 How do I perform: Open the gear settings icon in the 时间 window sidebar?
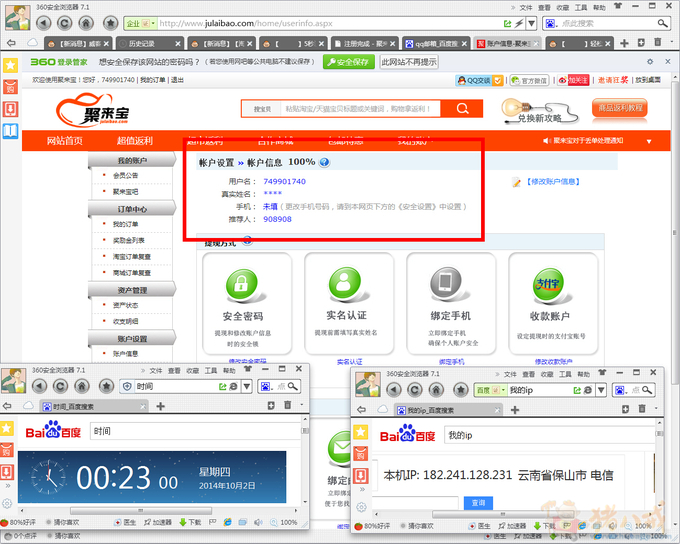tap(7, 504)
